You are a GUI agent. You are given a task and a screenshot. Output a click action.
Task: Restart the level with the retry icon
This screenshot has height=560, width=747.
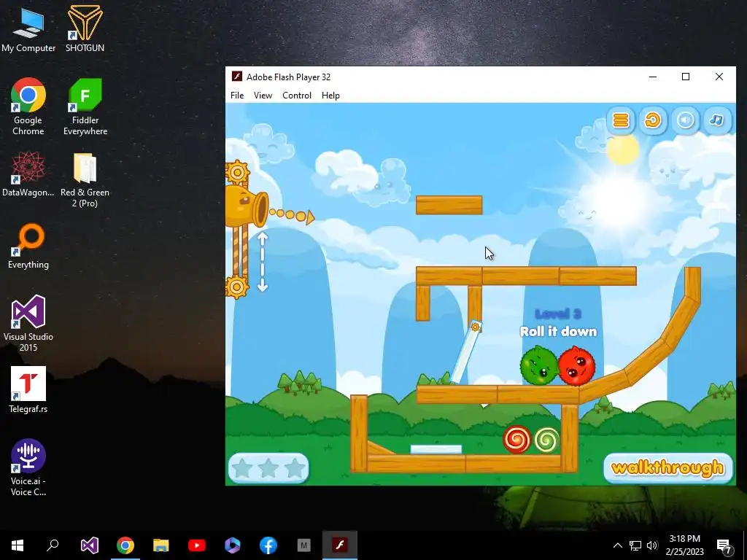coord(653,120)
